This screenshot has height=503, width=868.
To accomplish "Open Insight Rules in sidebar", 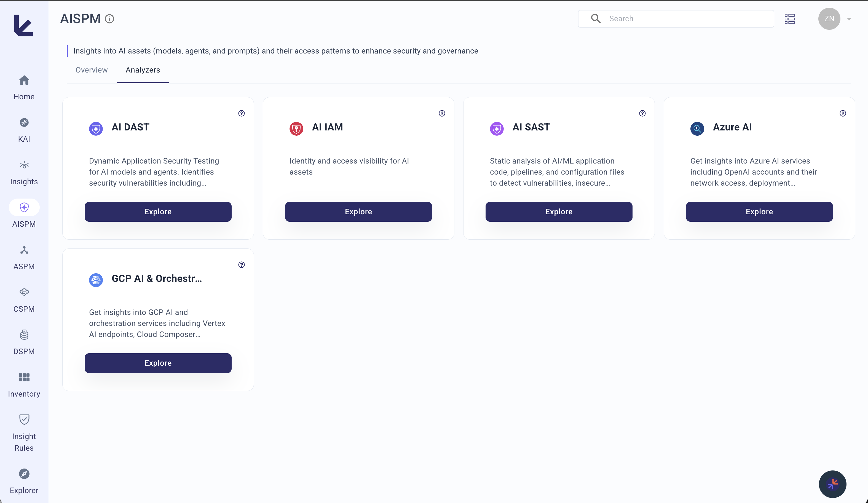I will (x=24, y=433).
